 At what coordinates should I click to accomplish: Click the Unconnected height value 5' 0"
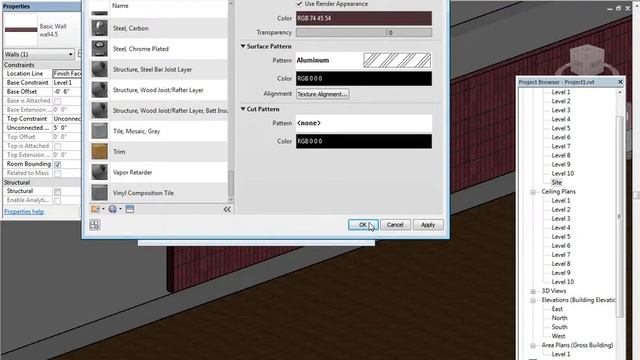click(x=67, y=128)
